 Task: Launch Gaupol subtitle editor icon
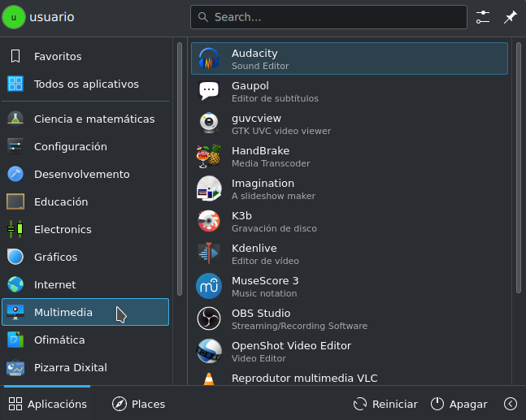[x=210, y=91]
